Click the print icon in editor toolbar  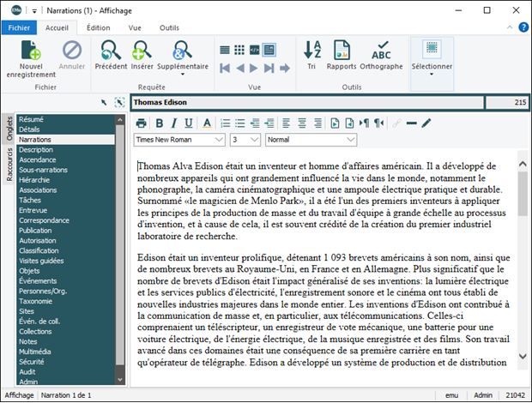pos(142,123)
